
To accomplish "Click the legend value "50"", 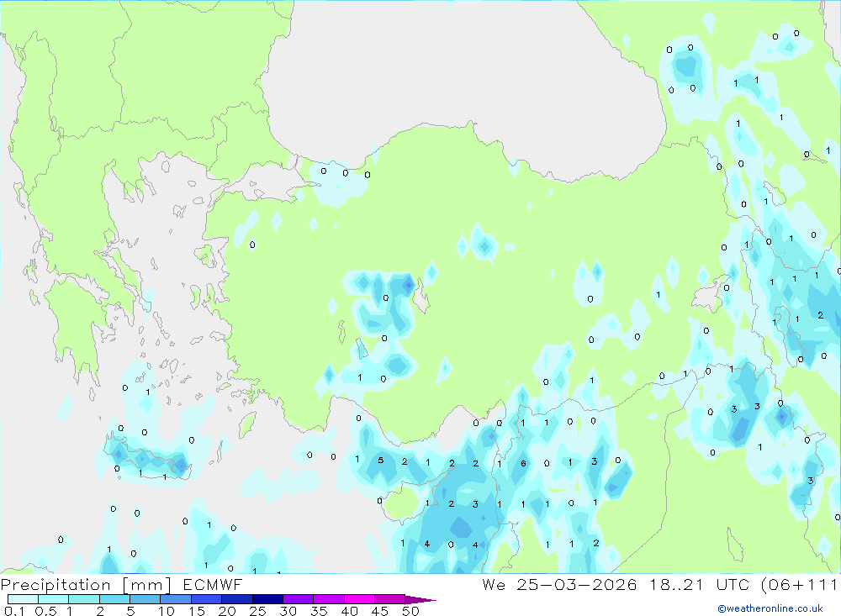I will click(x=411, y=611).
